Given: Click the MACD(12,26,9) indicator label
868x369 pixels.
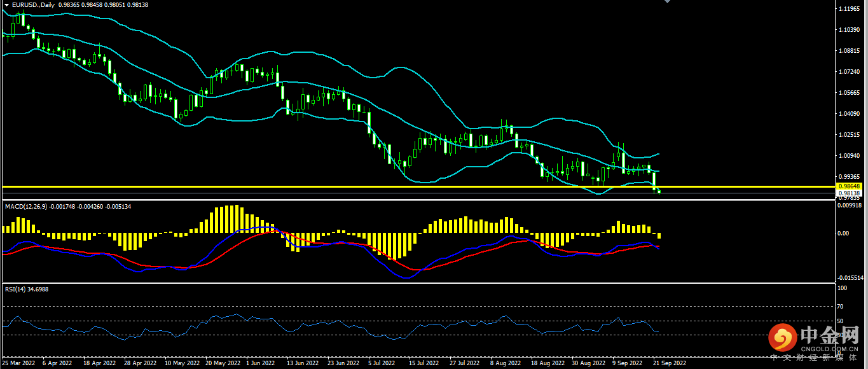Looking at the screenshot, I should (x=25, y=207).
